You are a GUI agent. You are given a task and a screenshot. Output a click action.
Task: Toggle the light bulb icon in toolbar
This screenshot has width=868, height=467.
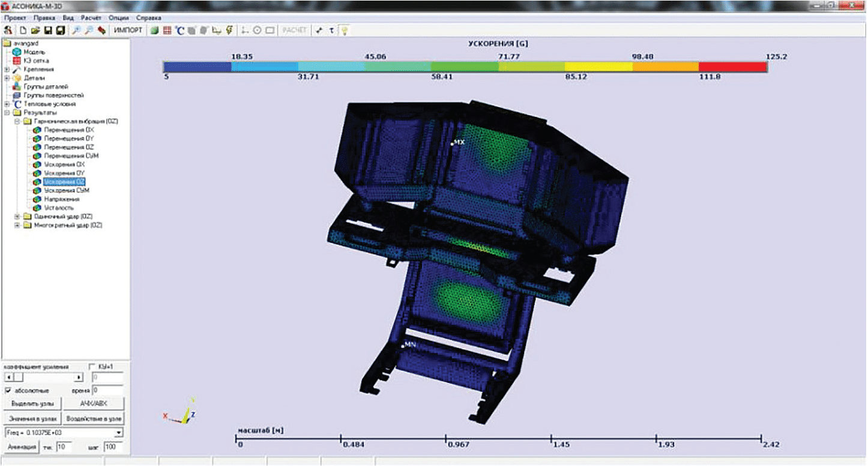click(345, 30)
